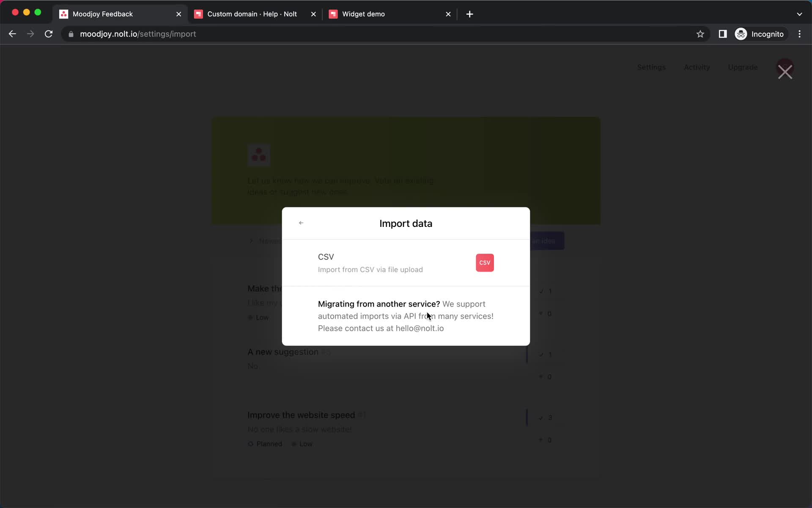Select the Low priority tag filter

click(x=261, y=317)
